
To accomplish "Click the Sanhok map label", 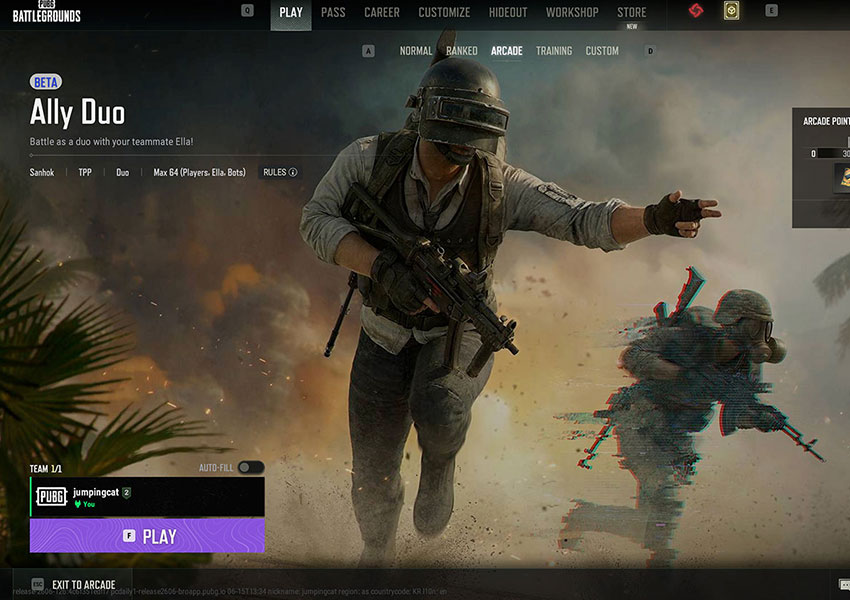I will 42,172.
